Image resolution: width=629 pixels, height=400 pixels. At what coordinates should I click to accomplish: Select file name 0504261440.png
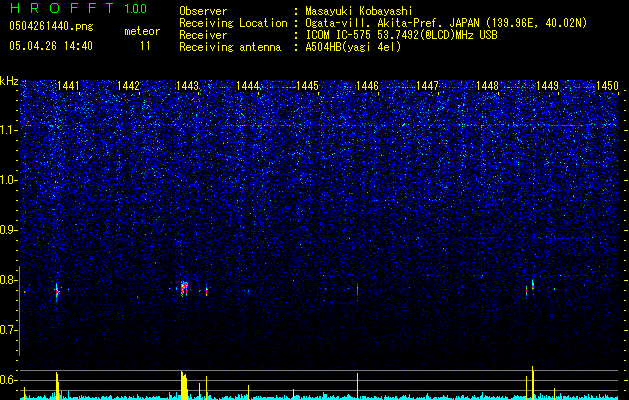point(51,26)
